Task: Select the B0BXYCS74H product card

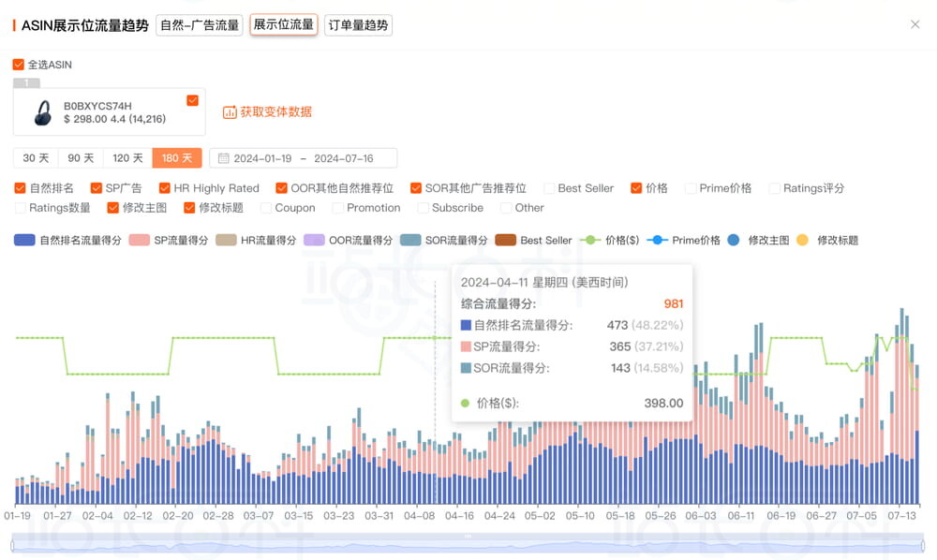Action: [x=109, y=112]
